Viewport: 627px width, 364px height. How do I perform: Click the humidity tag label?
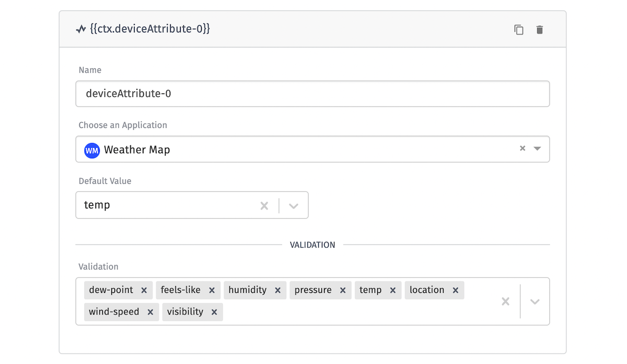coord(248,290)
